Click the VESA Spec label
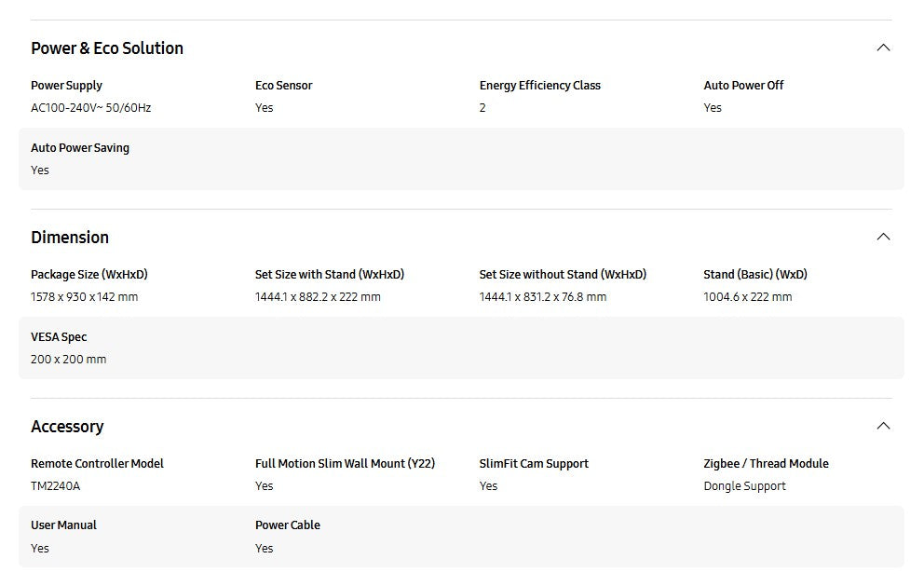This screenshot has height=586, width=924. coord(59,337)
